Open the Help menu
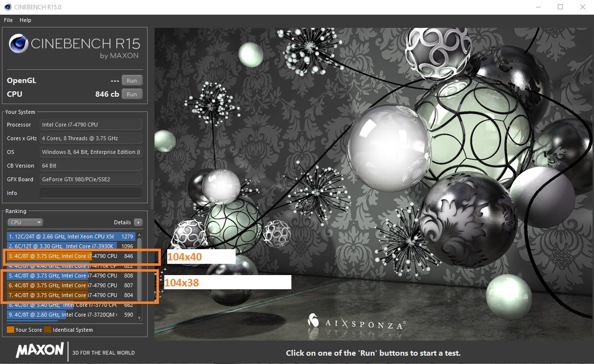This screenshot has height=364, width=594. pos(25,20)
